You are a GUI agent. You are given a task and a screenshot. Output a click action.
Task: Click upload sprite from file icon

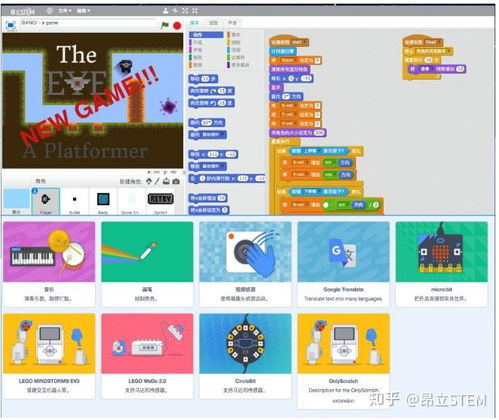[166, 181]
